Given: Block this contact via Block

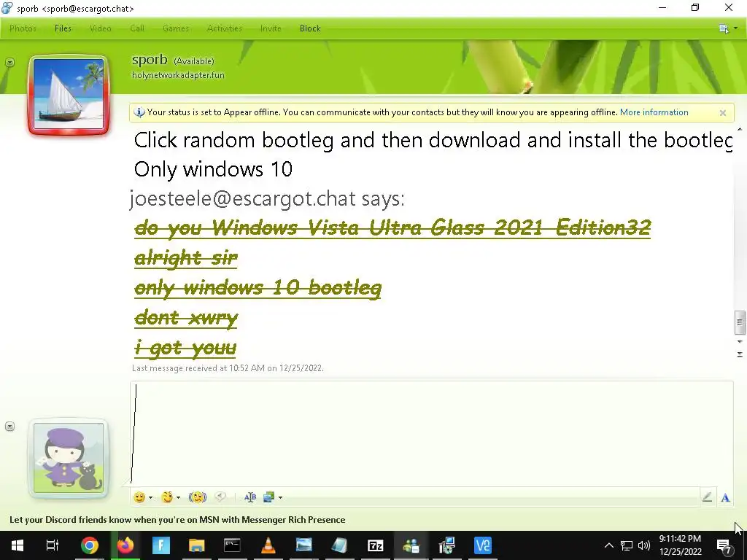Looking at the screenshot, I should click(310, 28).
